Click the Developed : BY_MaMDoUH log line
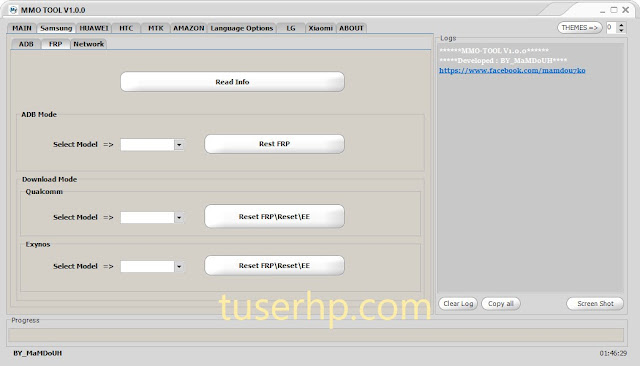 [x=503, y=61]
